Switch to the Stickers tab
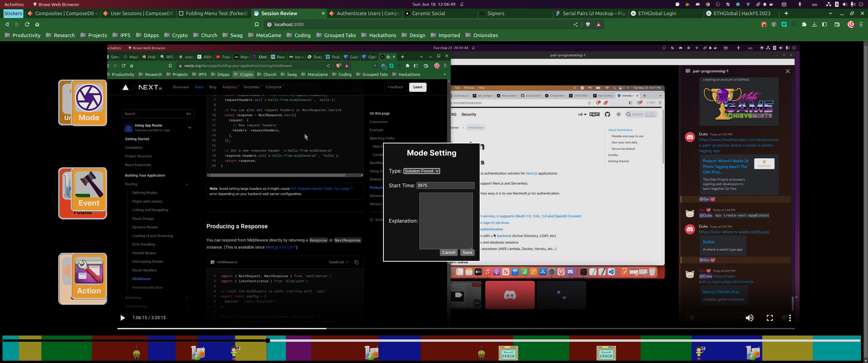 click(13, 13)
